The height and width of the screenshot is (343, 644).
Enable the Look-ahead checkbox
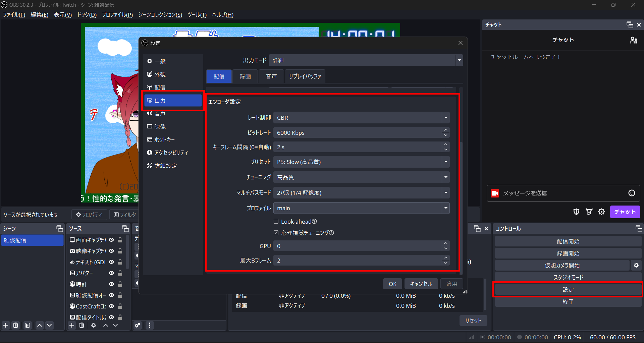276,221
